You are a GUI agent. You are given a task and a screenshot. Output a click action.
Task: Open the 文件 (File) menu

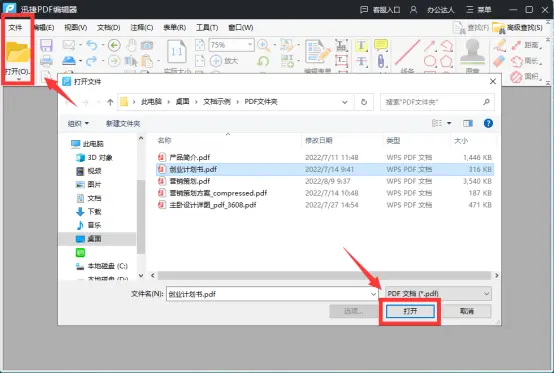pyautogui.click(x=15, y=28)
